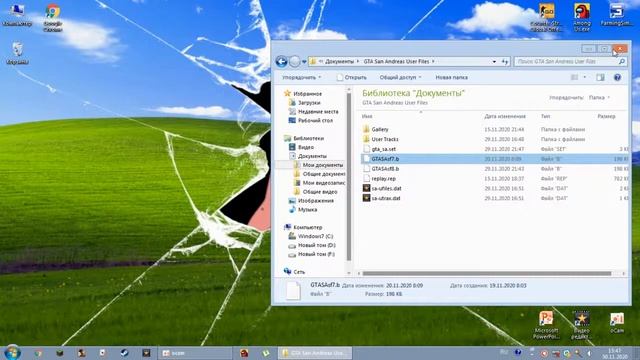Click the GTA San Andreas User Files breadcrumb

396,62
